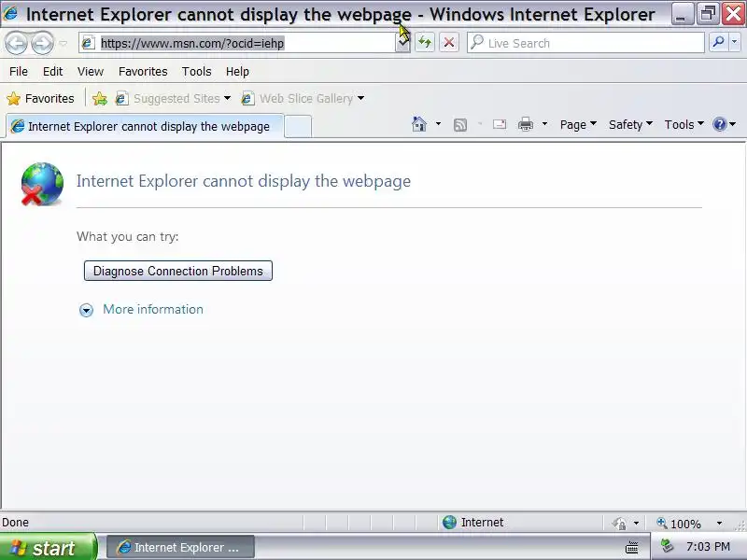The width and height of the screenshot is (747, 560).
Task: Click the Back navigation arrow
Action: tap(16, 43)
